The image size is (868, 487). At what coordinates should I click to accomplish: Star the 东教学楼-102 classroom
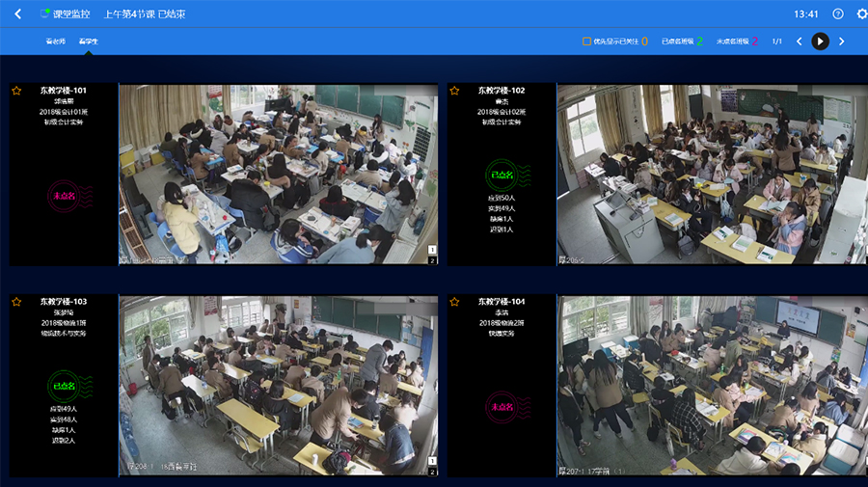(x=454, y=91)
